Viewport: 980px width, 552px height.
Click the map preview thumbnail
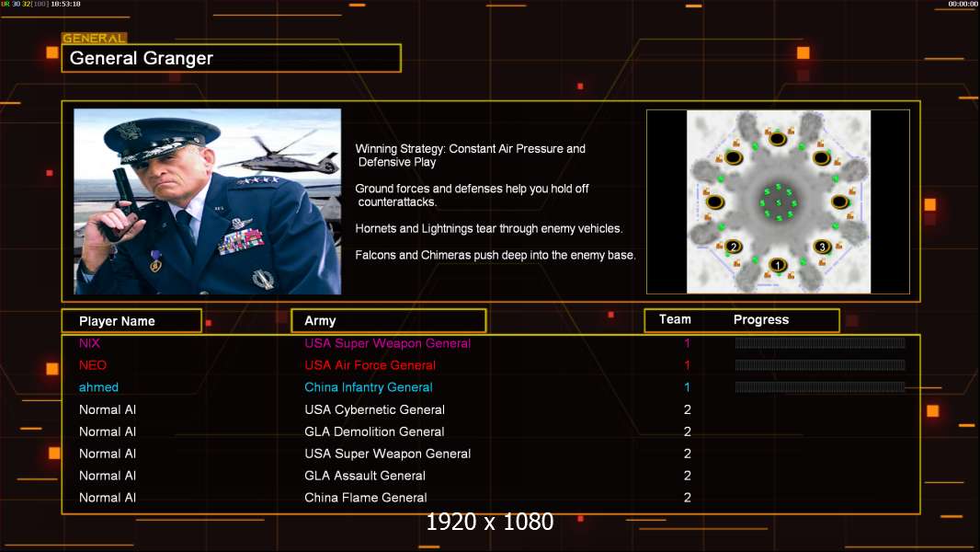click(x=778, y=201)
